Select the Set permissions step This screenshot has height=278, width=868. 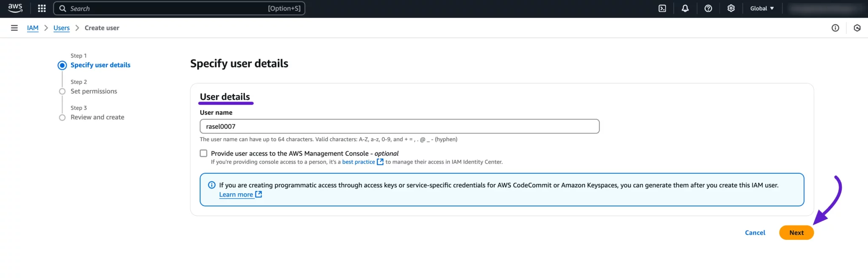tap(94, 91)
